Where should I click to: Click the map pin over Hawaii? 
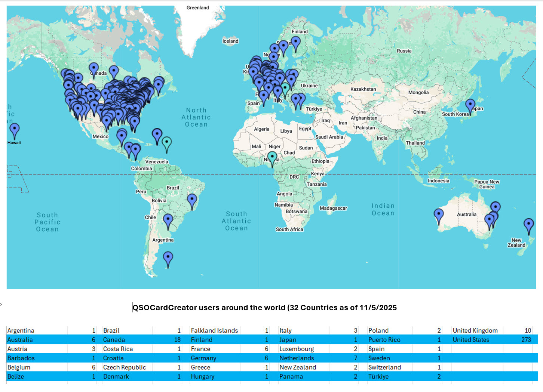[14, 129]
